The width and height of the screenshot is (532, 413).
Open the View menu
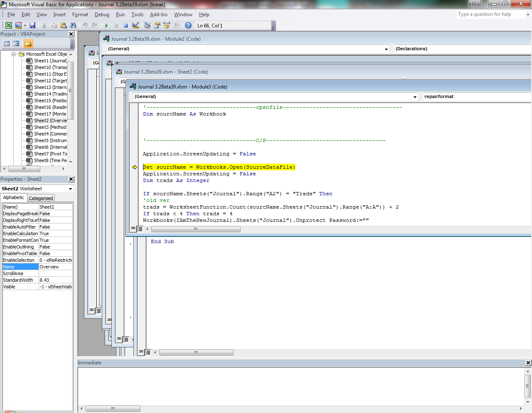pos(42,15)
